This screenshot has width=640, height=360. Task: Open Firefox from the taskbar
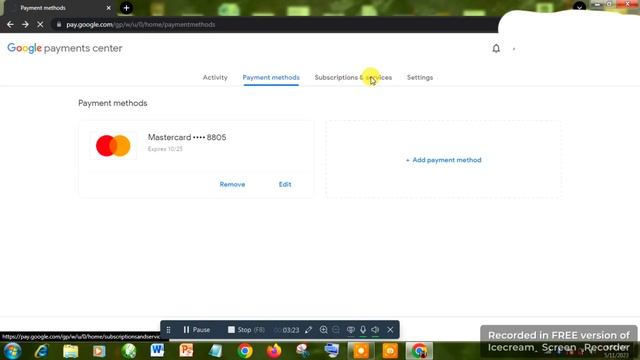274,351
